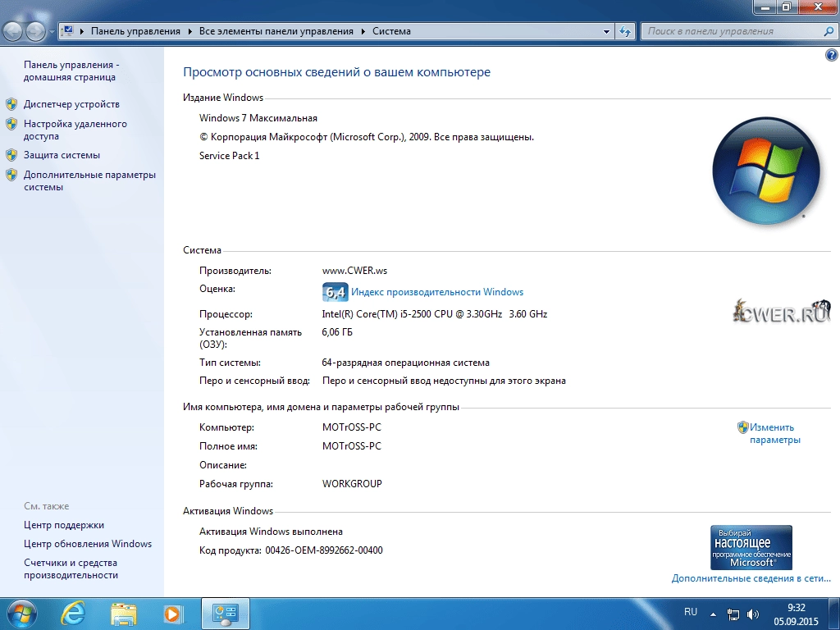Click shield icon beside Защита системы

click(x=11, y=155)
